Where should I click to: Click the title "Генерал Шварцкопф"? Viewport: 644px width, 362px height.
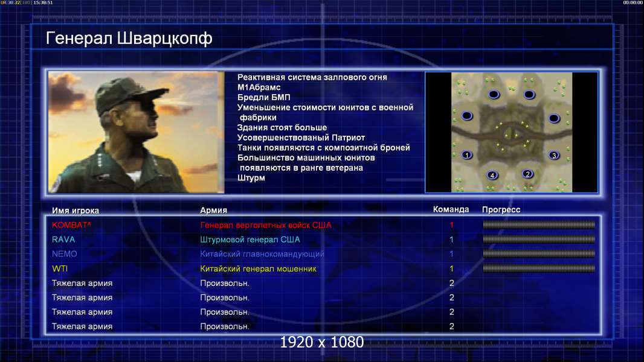coord(129,39)
